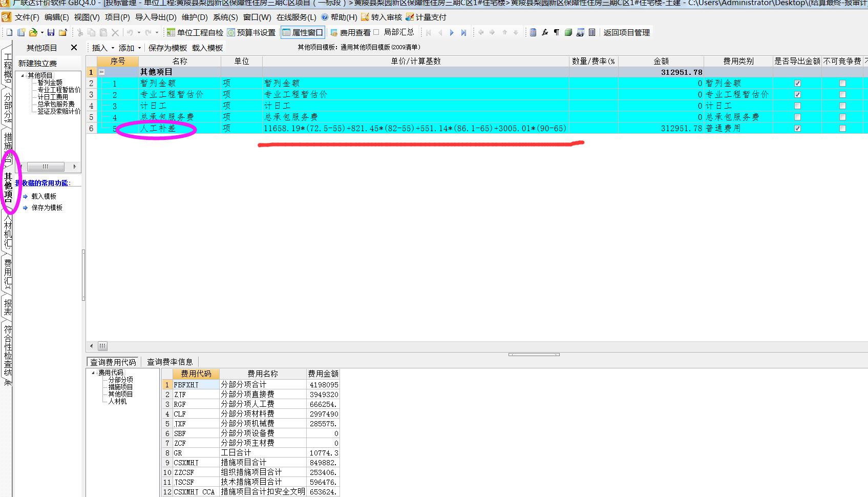
Task: Check 不可竞争费 for 人工补差 row
Action: pos(842,128)
